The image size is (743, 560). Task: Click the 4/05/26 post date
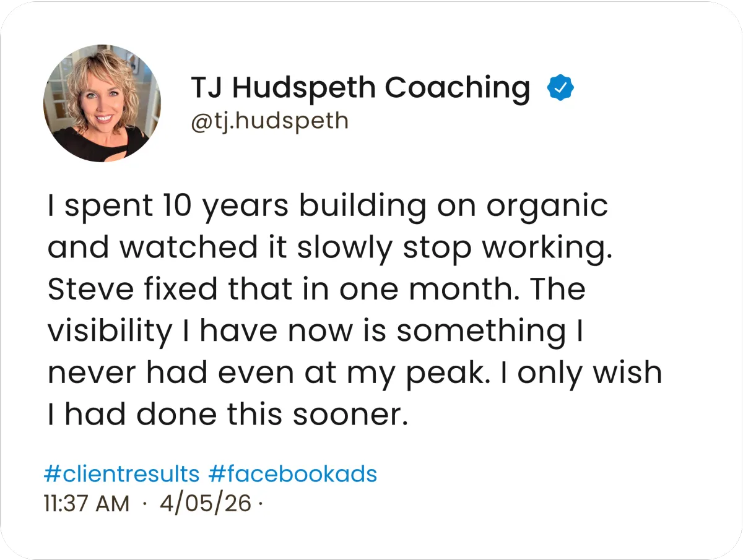(206, 504)
